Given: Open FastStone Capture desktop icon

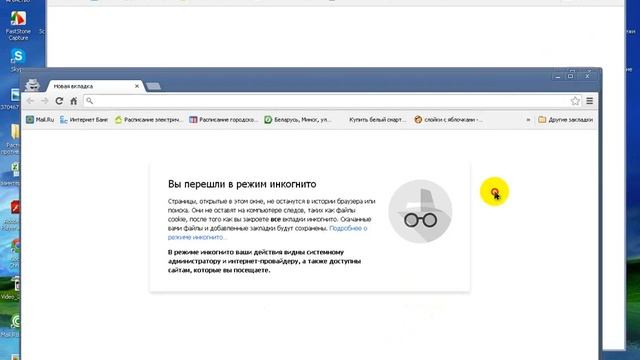Looking at the screenshot, I should coord(18,25).
